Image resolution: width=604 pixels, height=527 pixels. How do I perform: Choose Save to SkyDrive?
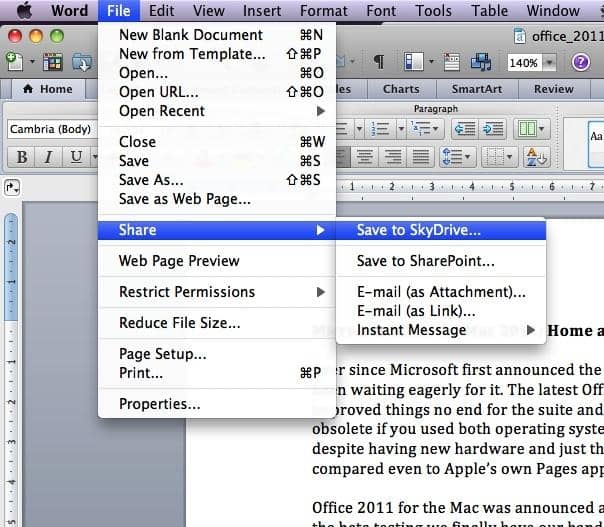click(x=418, y=229)
